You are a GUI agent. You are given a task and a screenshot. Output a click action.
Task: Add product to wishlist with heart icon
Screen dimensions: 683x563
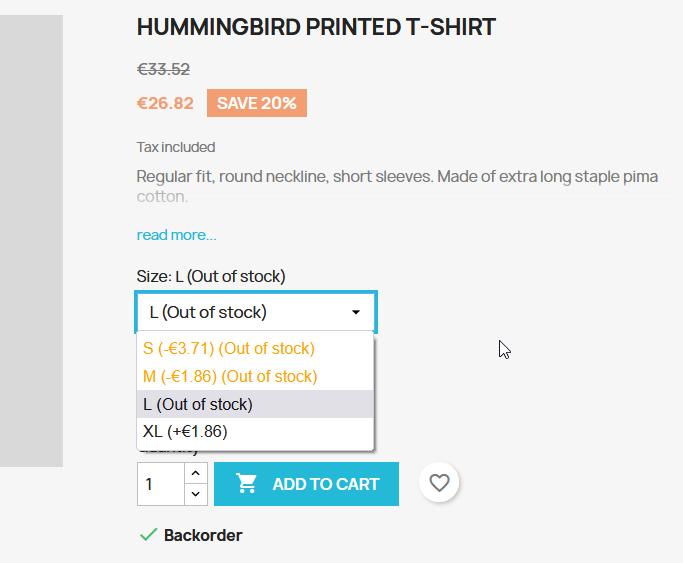point(439,484)
